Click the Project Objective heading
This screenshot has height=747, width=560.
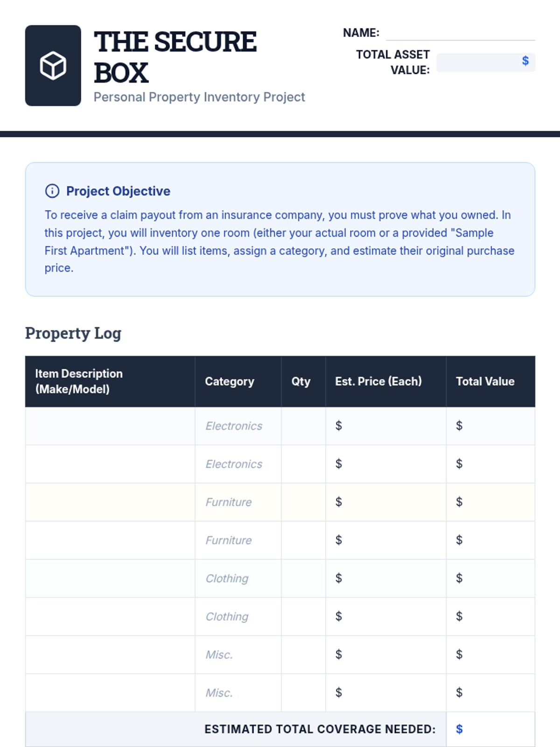118,191
